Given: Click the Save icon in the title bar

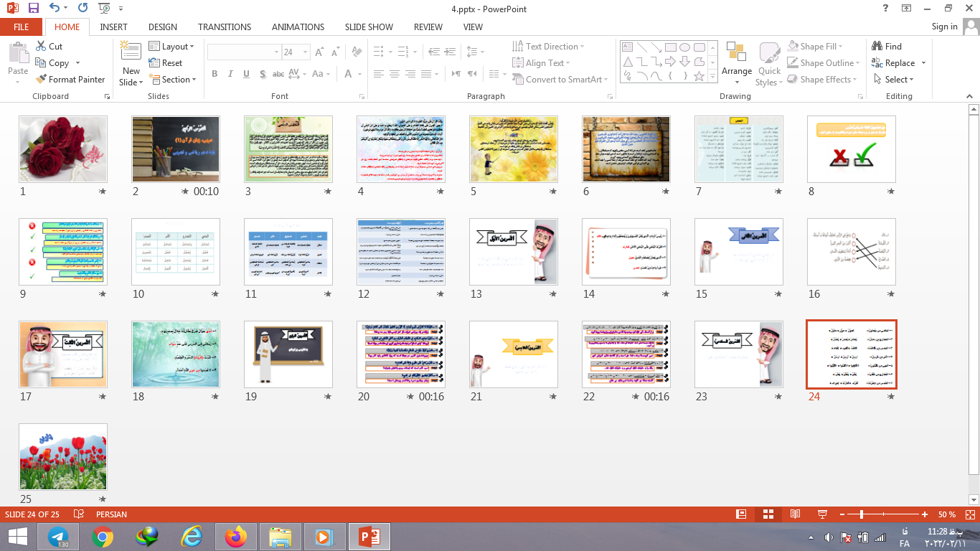Looking at the screenshot, I should click(x=33, y=8).
